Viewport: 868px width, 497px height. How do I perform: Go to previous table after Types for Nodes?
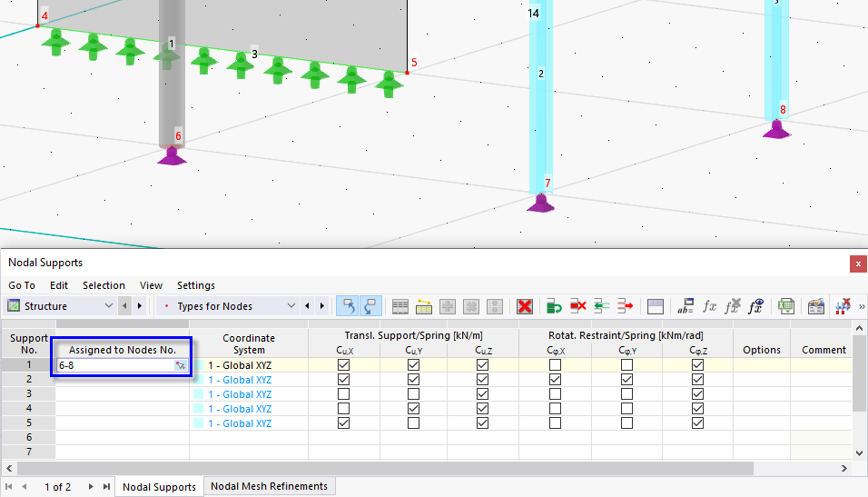pos(307,306)
